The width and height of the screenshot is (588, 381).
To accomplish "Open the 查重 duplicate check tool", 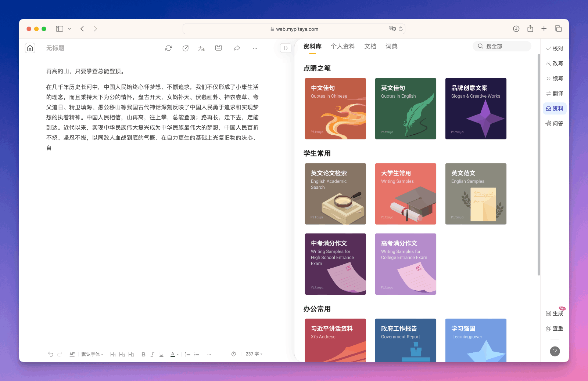I will coord(555,329).
